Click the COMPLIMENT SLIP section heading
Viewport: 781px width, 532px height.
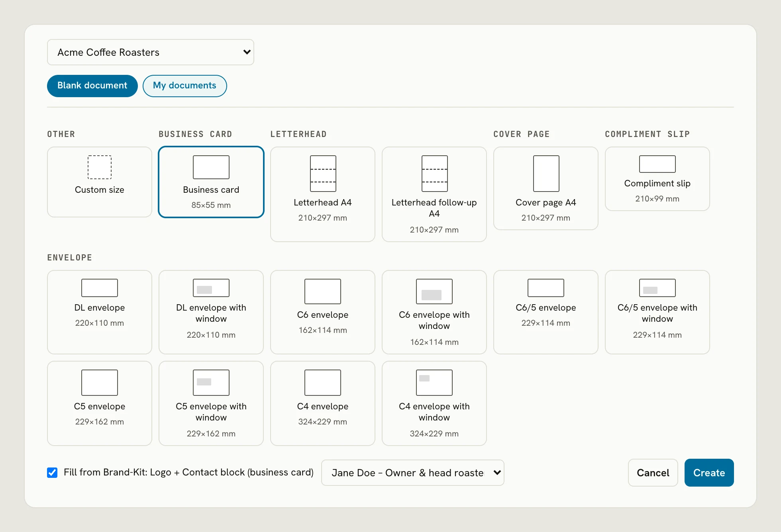pos(648,134)
